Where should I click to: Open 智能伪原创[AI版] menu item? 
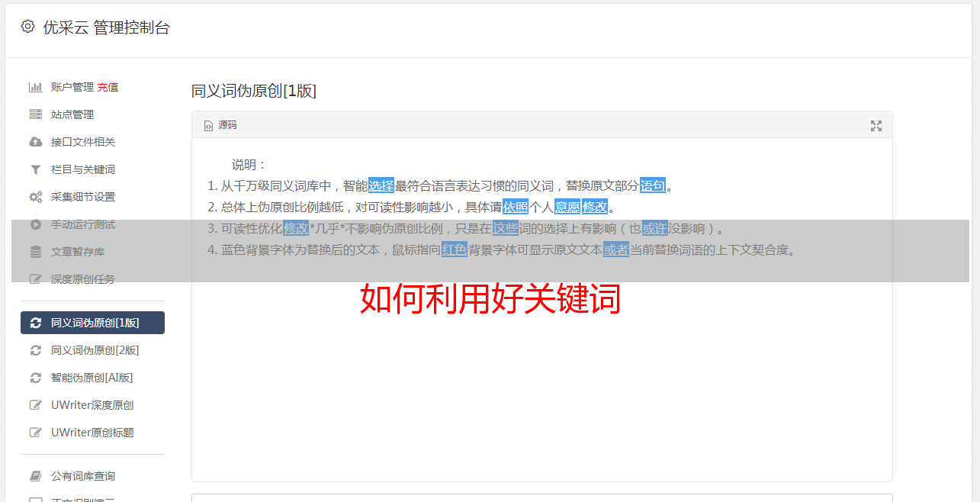(x=92, y=378)
